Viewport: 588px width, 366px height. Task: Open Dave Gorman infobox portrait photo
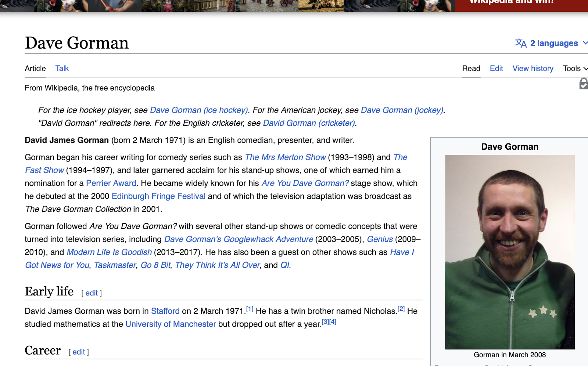coord(510,252)
